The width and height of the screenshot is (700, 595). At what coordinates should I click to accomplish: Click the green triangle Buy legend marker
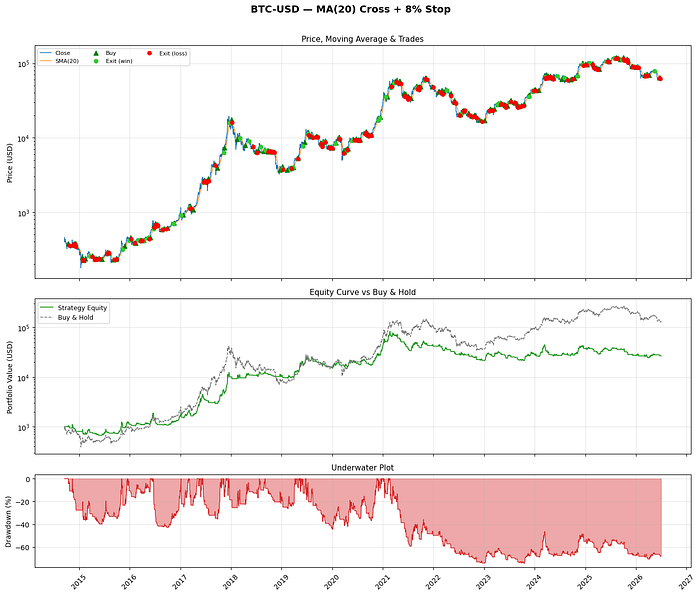(x=96, y=53)
